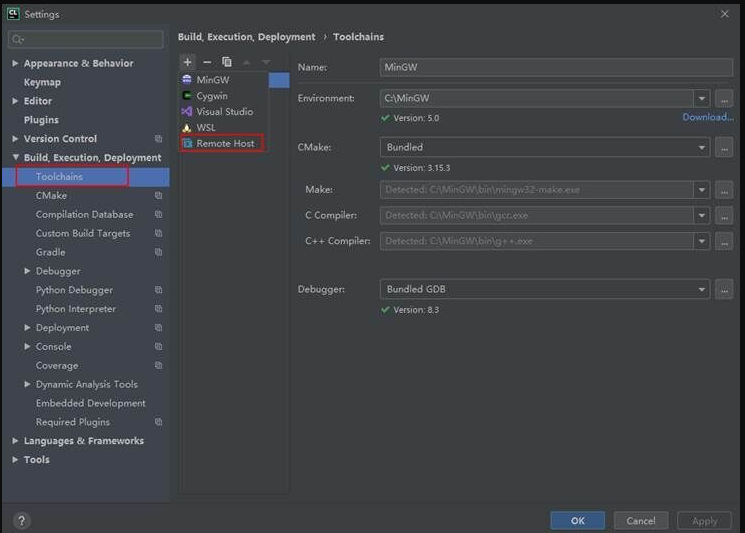Copy the selected toolchain

pos(227,62)
